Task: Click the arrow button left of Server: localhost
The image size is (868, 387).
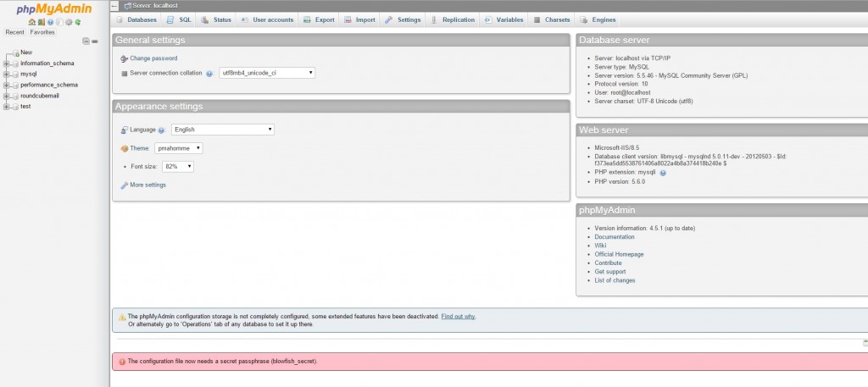Action: click(114, 6)
